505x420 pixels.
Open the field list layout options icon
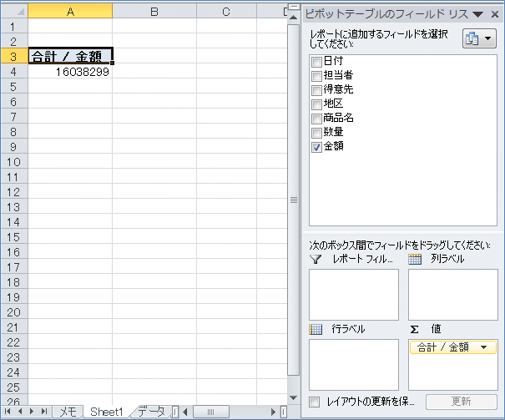479,38
